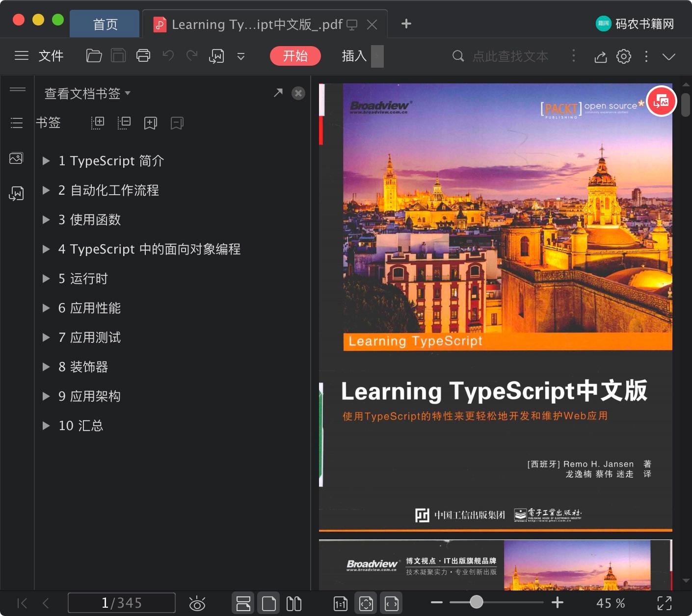The height and width of the screenshot is (616, 692).
Task: Open the 文件 menu
Action: [51, 56]
